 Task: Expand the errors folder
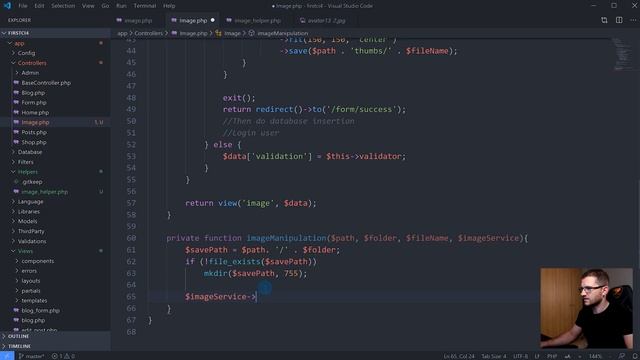tap(55, 271)
